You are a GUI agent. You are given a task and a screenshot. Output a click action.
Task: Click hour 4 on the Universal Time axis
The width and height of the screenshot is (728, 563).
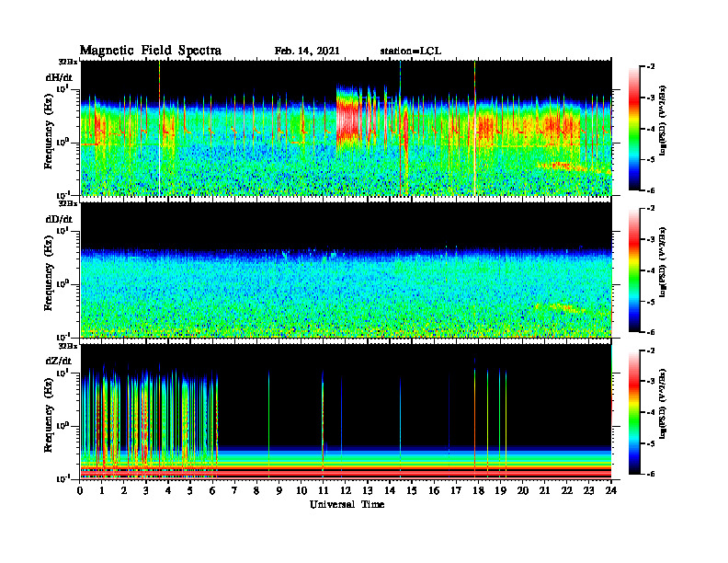click(x=168, y=490)
